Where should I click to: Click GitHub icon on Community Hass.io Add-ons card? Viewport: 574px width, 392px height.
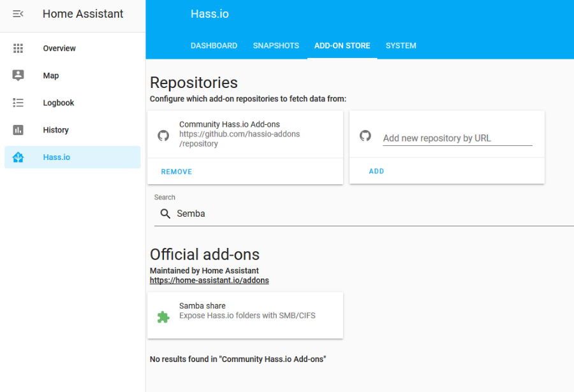[x=163, y=136]
